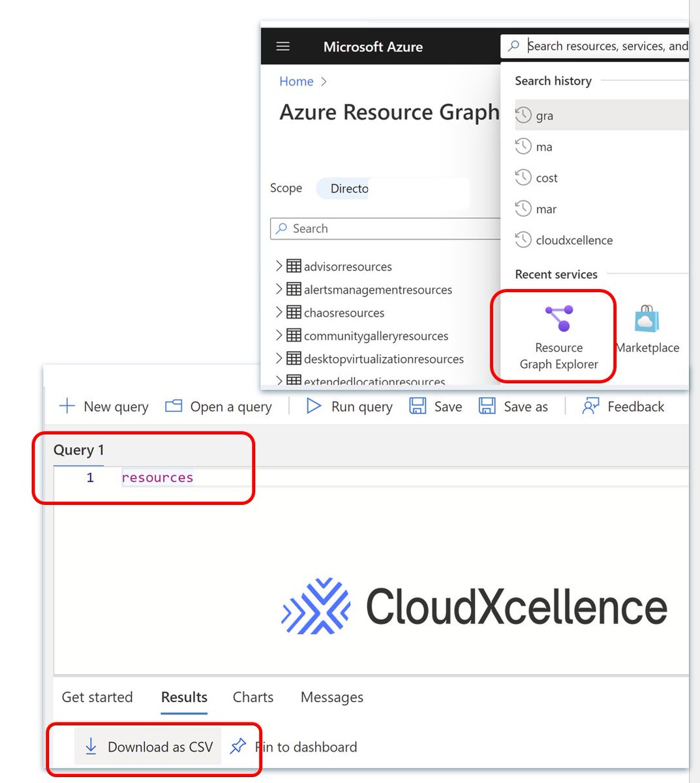Click Save as label
The width and height of the screenshot is (700, 783).
pos(526,407)
